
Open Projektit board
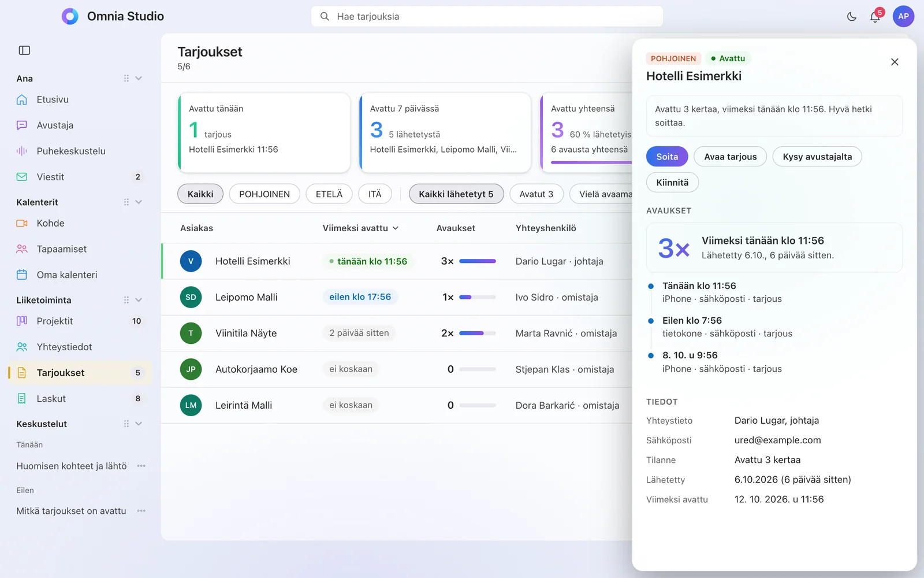pos(81,321)
